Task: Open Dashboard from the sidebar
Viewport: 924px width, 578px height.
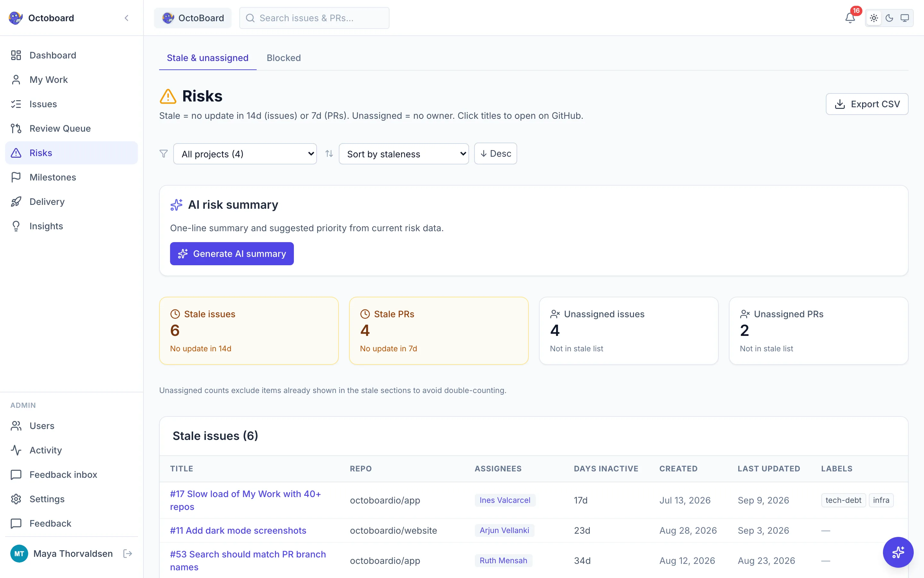Action: (72, 56)
